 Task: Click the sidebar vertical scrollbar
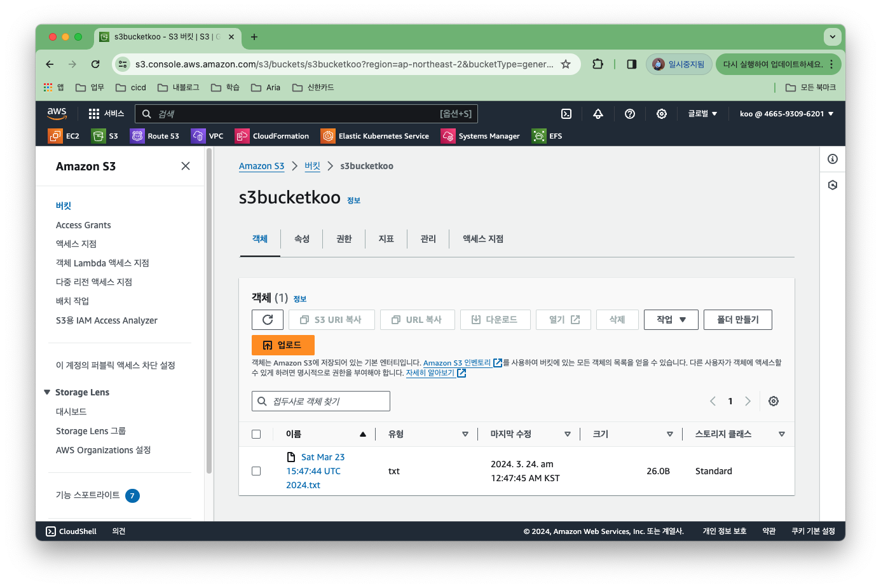point(209,311)
